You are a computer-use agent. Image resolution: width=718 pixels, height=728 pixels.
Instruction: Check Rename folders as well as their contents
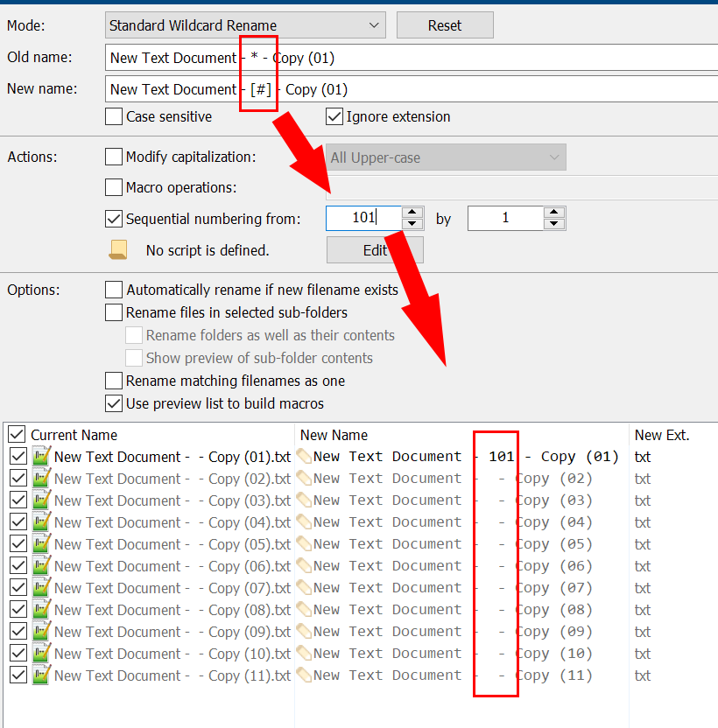click(134, 335)
